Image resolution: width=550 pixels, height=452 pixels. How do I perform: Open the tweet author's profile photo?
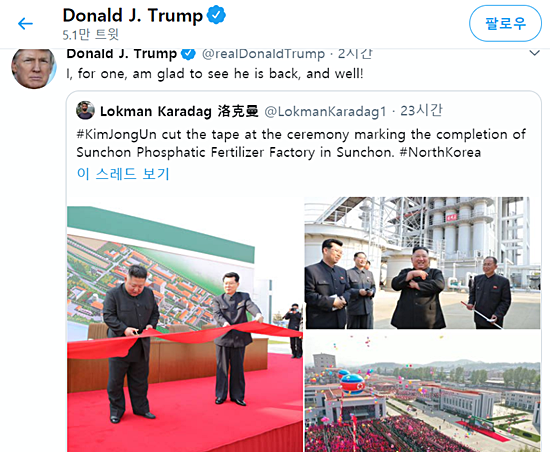click(34, 68)
